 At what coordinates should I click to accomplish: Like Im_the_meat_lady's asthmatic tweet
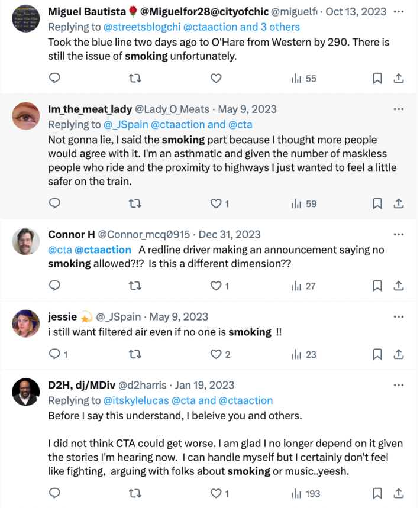pyautogui.click(x=217, y=203)
